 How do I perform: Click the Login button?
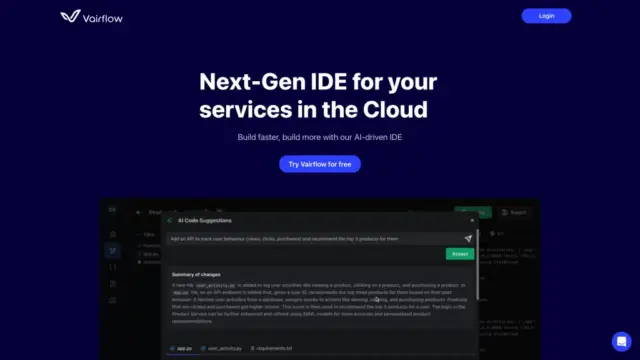pyautogui.click(x=546, y=16)
